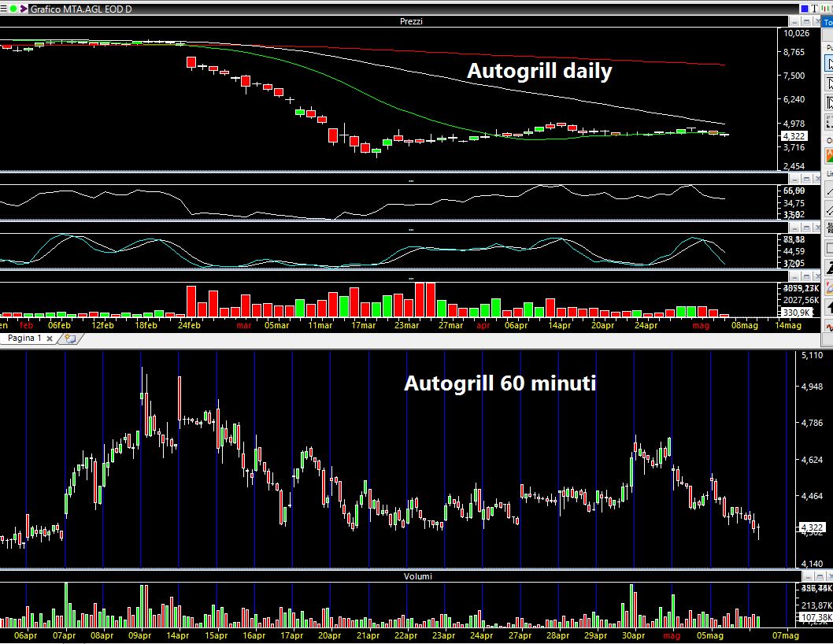Maximize the daily volume panel
Image resolution: width=833 pixels, height=644 pixels.
click(x=806, y=277)
